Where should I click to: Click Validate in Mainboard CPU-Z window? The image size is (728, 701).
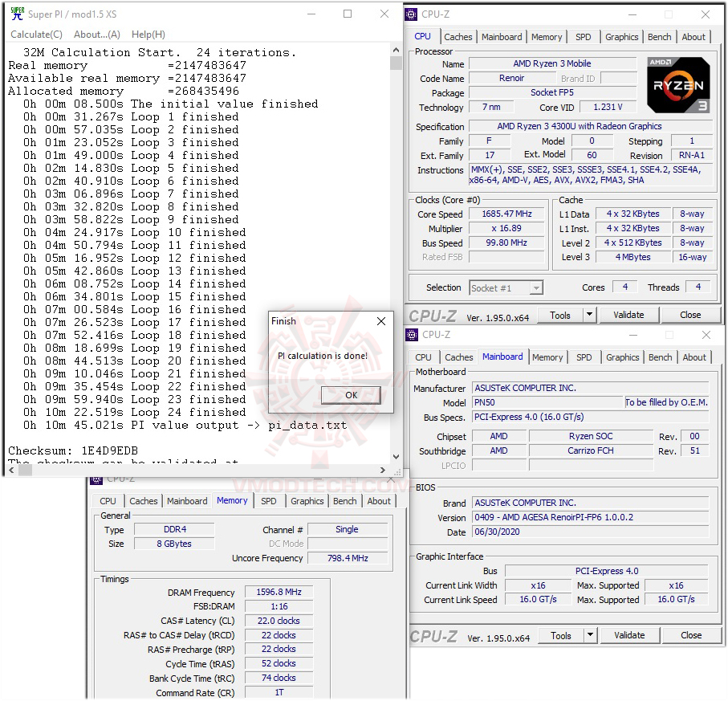[629, 635]
